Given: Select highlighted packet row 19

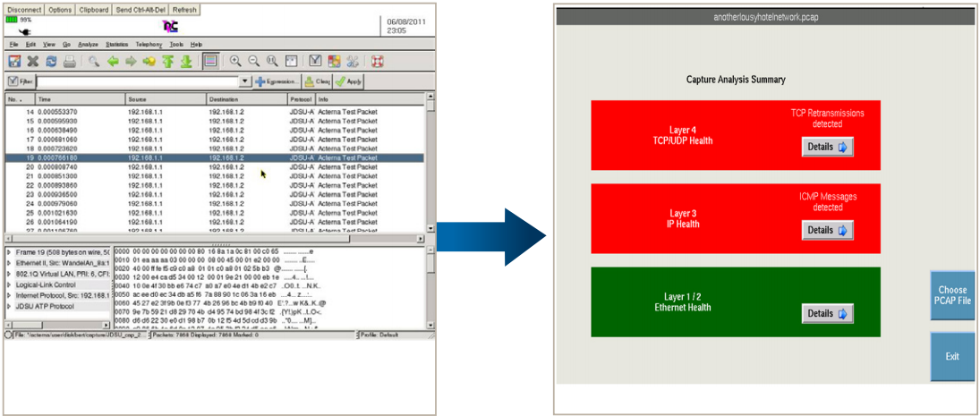Looking at the screenshot, I should click(215, 158).
